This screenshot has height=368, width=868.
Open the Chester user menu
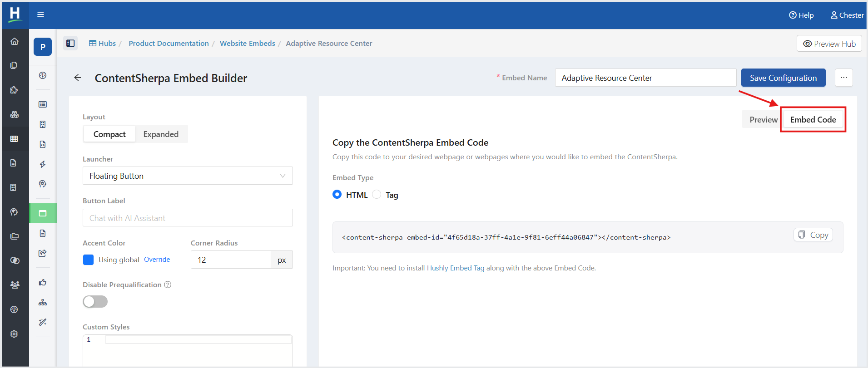pos(847,15)
